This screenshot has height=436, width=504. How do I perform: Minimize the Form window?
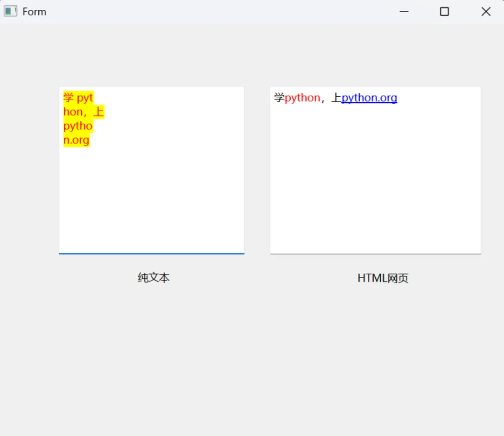click(x=404, y=12)
